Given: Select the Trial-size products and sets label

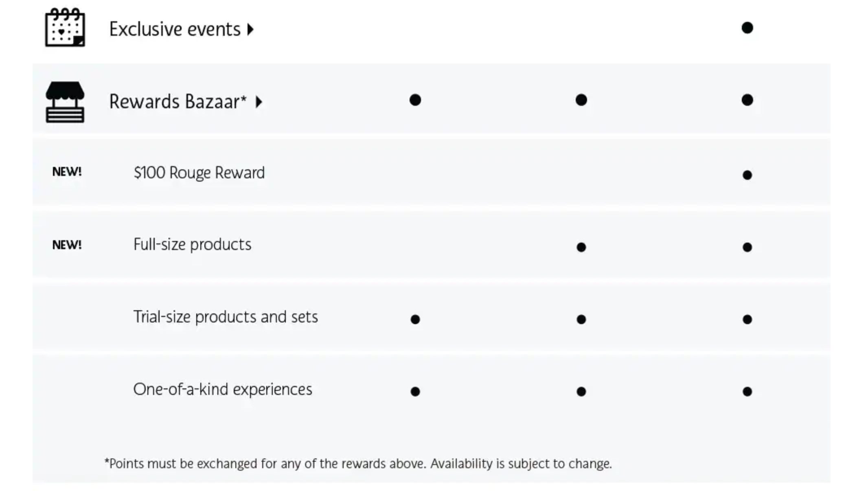Looking at the screenshot, I should click(x=226, y=317).
